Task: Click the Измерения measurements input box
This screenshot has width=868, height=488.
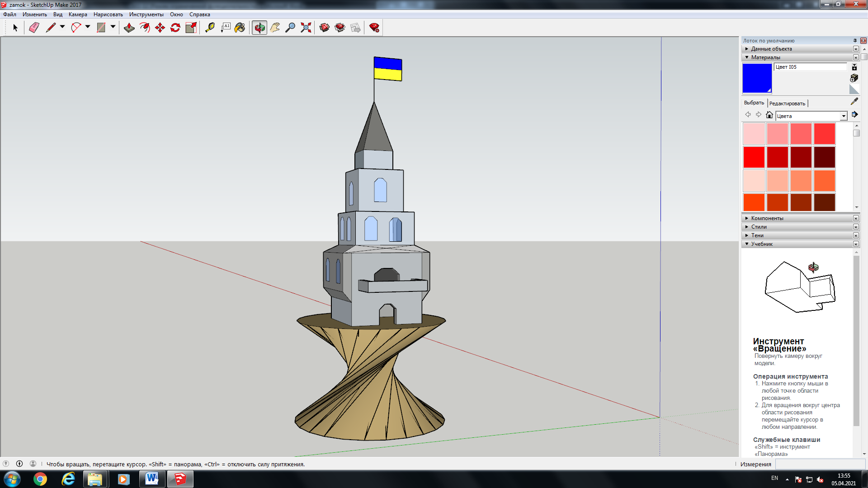Action: (820, 464)
